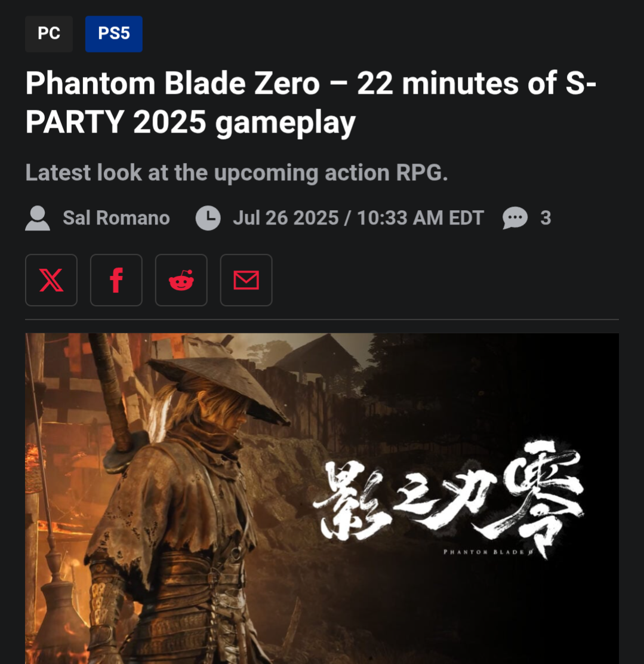Share the article via email envelope icon
The width and height of the screenshot is (644, 664).
coord(246,280)
